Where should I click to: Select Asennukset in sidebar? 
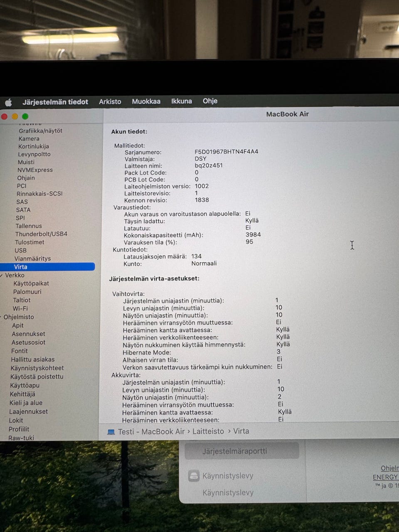click(x=29, y=334)
